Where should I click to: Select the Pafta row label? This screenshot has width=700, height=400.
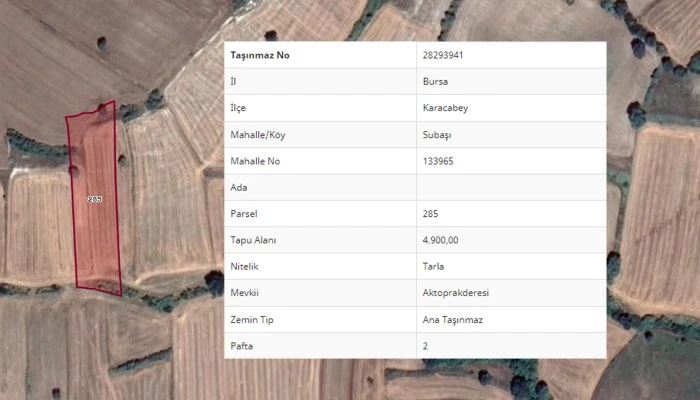coord(242,345)
